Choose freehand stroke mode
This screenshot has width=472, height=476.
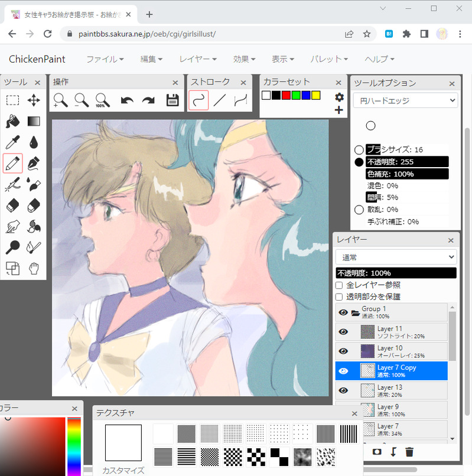(x=198, y=100)
